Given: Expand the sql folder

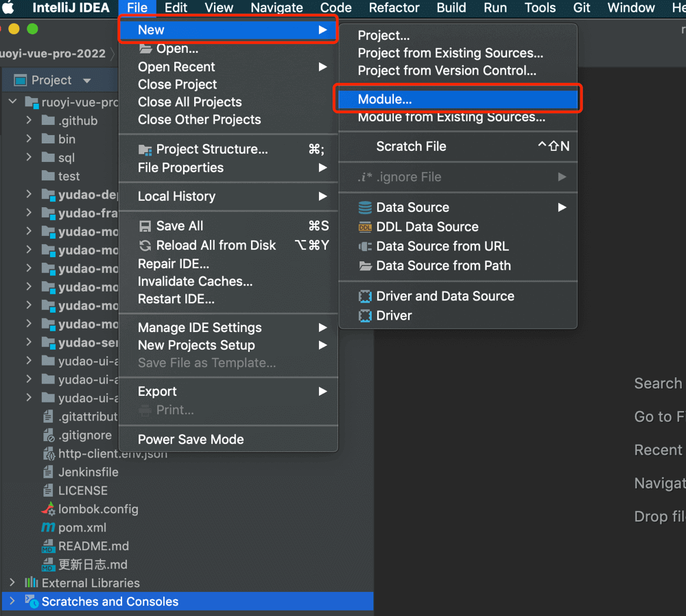Looking at the screenshot, I should point(29,157).
